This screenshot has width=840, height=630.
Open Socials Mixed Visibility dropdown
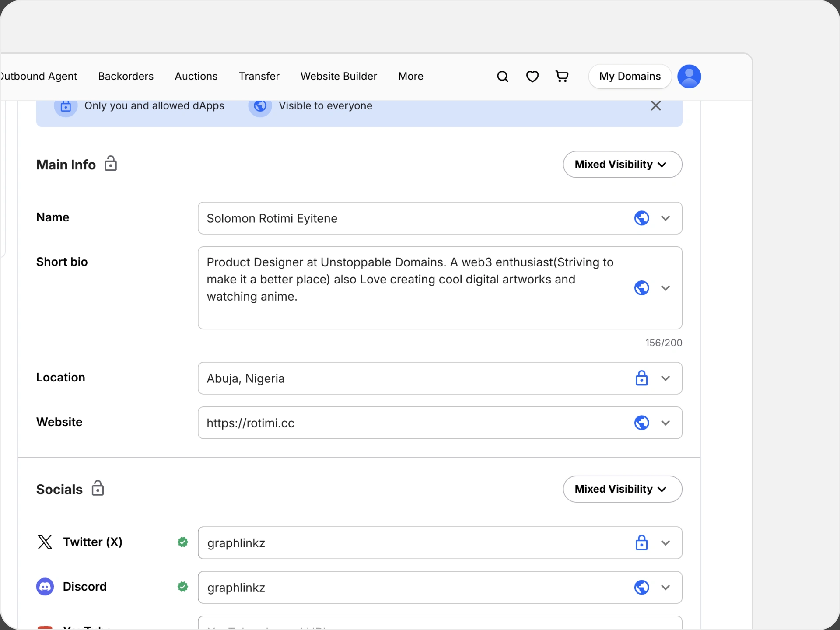point(622,489)
